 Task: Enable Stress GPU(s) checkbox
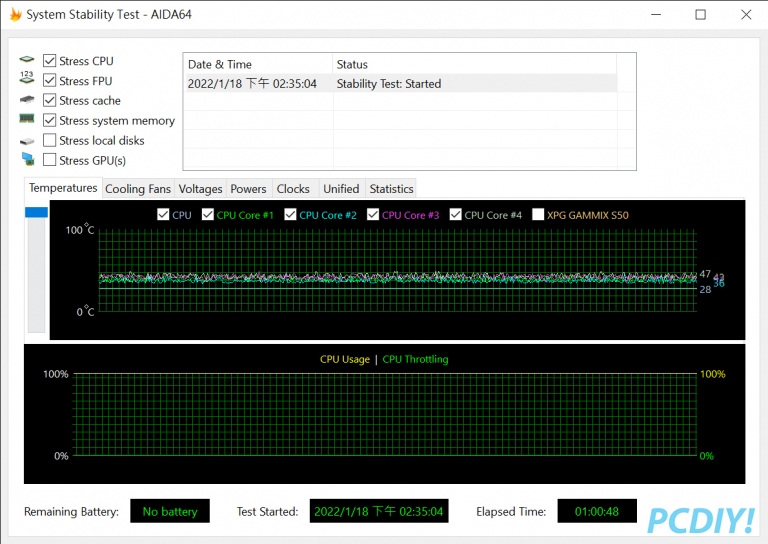coord(49,160)
